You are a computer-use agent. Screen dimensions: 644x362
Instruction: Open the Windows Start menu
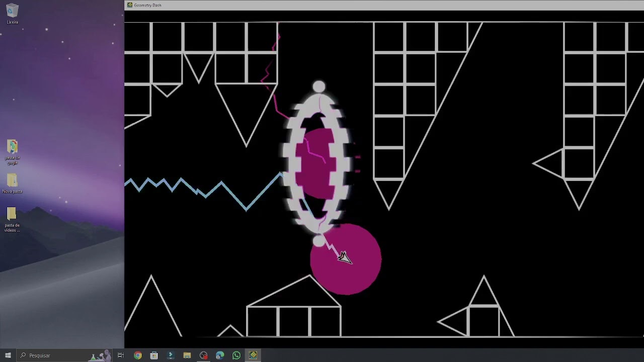pos(8,355)
